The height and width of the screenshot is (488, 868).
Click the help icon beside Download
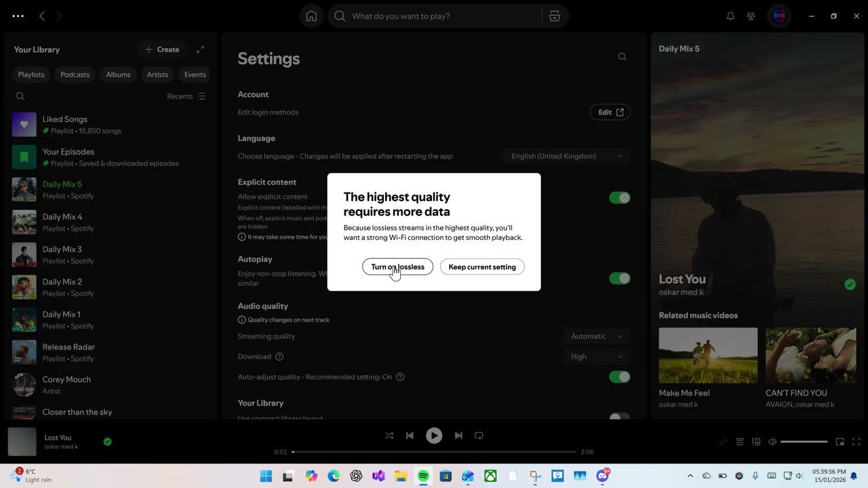(x=279, y=357)
